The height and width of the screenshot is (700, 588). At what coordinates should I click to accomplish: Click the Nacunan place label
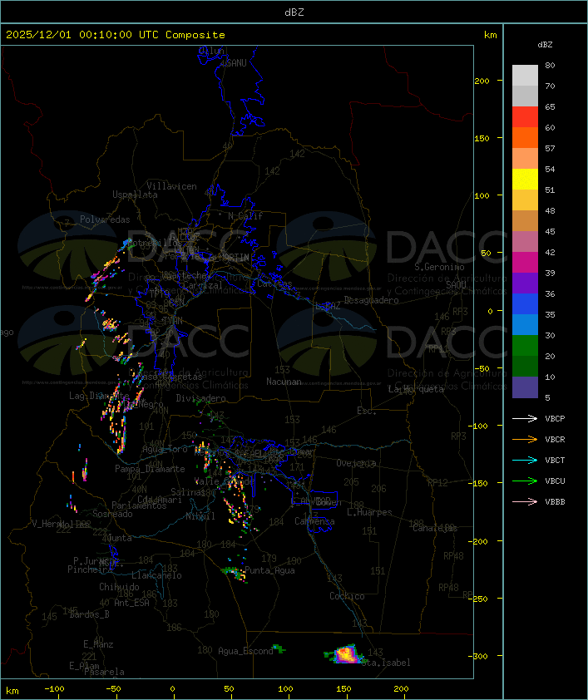click(284, 382)
